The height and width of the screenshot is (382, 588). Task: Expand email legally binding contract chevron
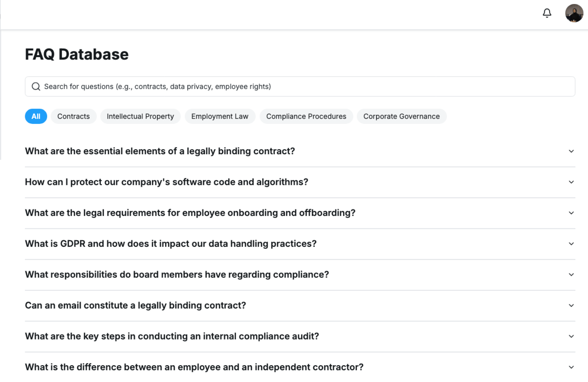[571, 305]
